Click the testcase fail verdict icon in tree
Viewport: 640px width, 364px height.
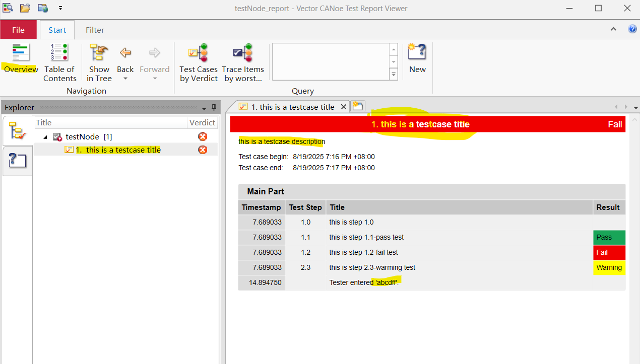coord(203,150)
